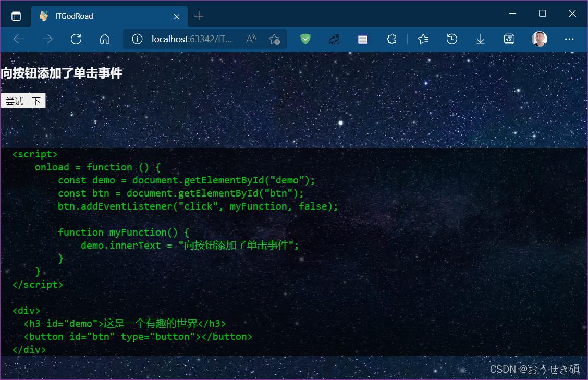
Task: Open the user profile avatar
Action: click(539, 39)
